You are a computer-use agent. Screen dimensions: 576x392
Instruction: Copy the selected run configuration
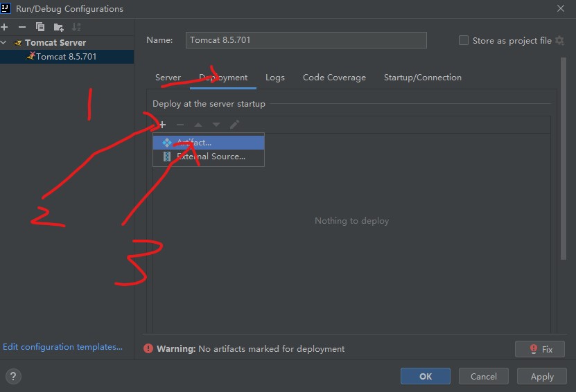(40, 27)
